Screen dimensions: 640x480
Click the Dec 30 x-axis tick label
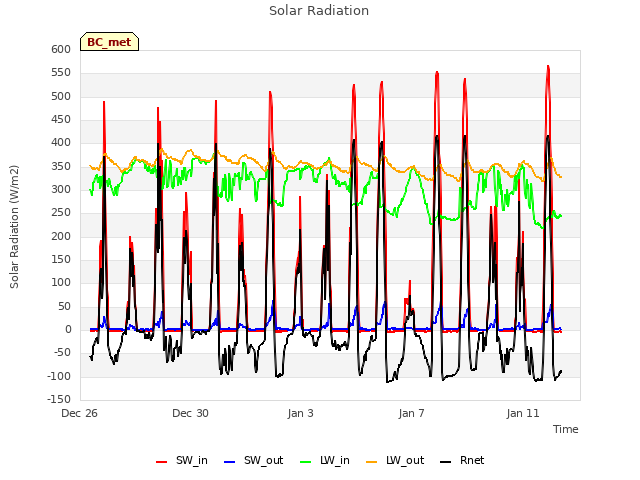(191, 413)
